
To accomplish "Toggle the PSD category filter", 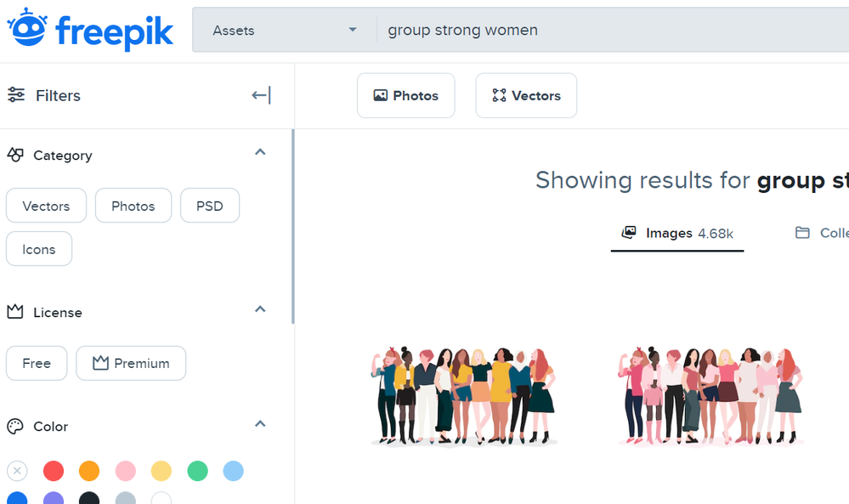I will [210, 206].
